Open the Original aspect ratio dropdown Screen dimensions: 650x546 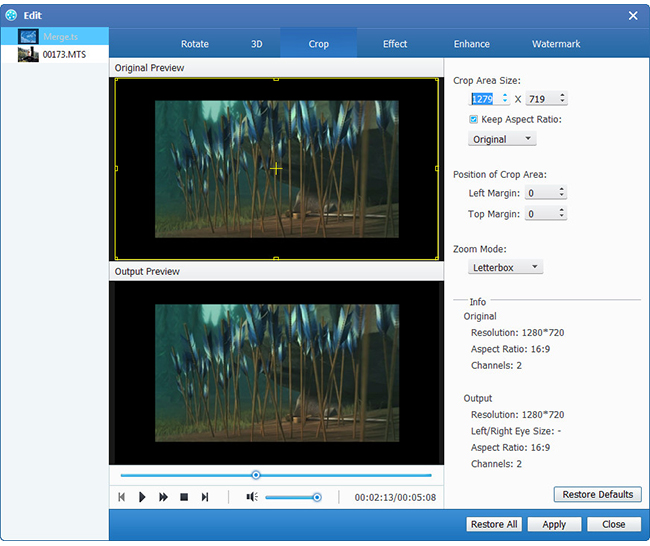pos(503,139)
